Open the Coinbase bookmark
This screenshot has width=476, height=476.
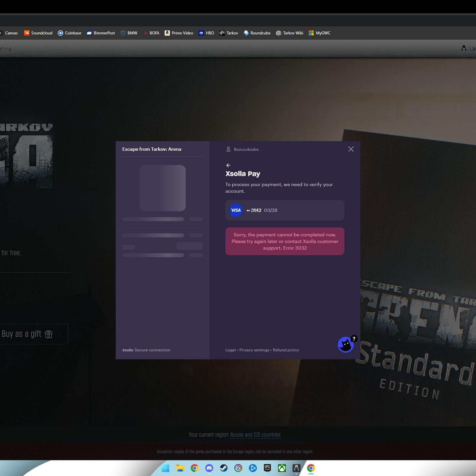(x=69, y=33)
